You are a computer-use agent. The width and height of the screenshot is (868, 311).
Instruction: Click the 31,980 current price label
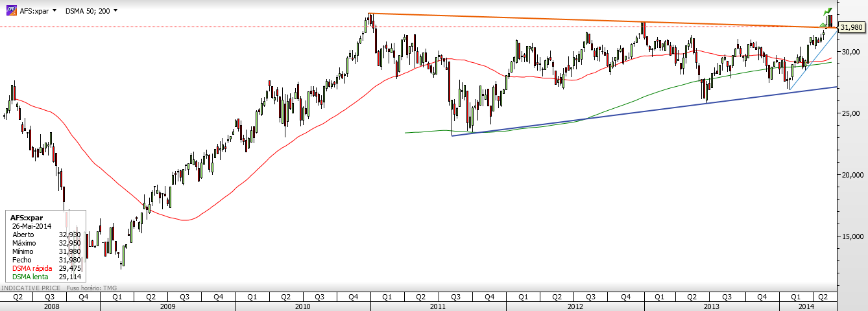[851, 27]
